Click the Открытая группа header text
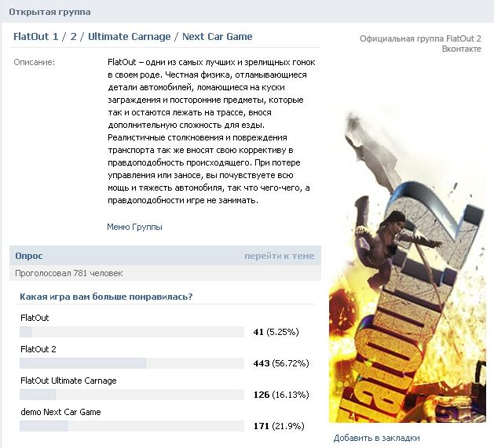Viewport: 494px width, 448px height. [x=49, y=12]
